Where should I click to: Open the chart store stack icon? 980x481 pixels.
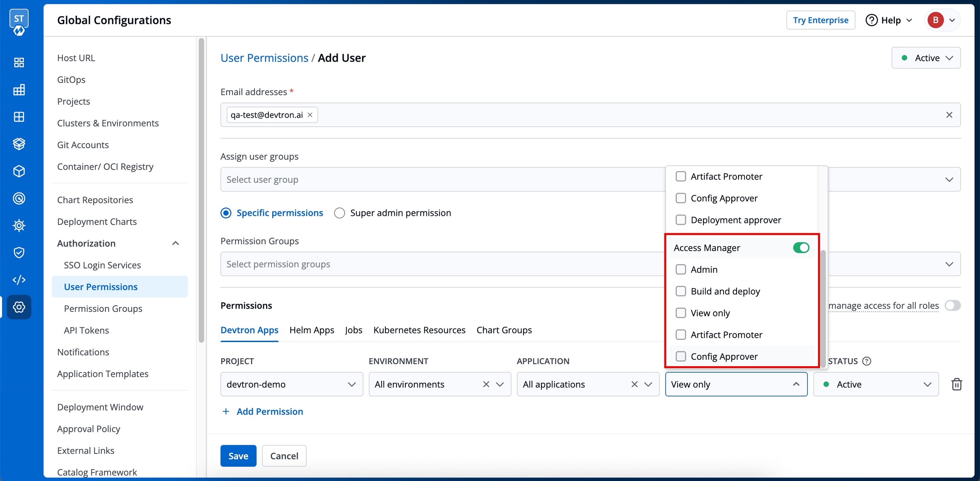[x=19, y=144]
